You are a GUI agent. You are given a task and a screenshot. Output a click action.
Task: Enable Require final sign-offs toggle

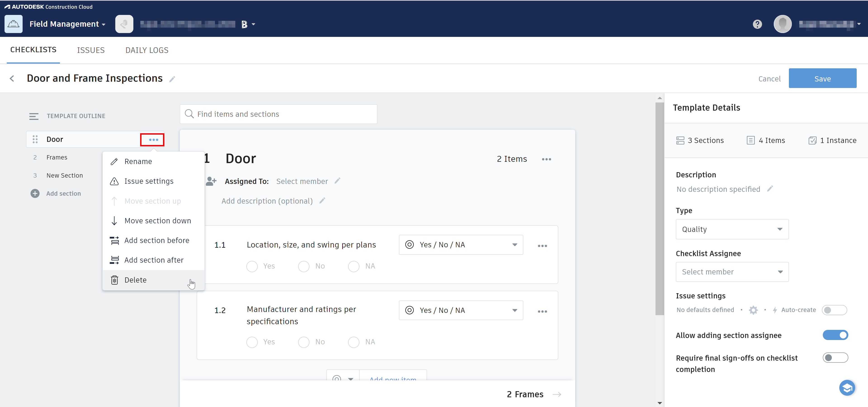(835, 358)
